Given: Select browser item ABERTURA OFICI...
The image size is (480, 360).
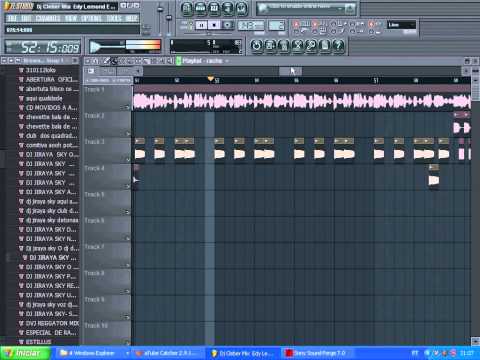Looking at the screenshot, I should point(49,79).
